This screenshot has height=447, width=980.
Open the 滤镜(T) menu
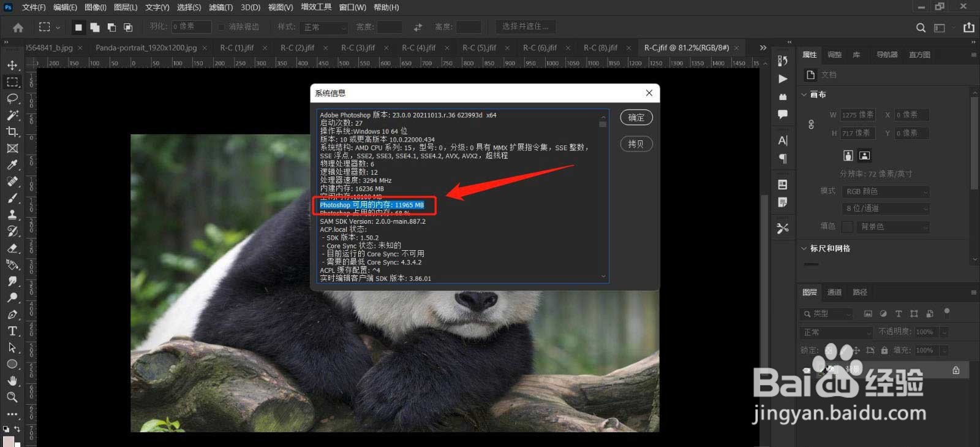click(x=221, y=7)
